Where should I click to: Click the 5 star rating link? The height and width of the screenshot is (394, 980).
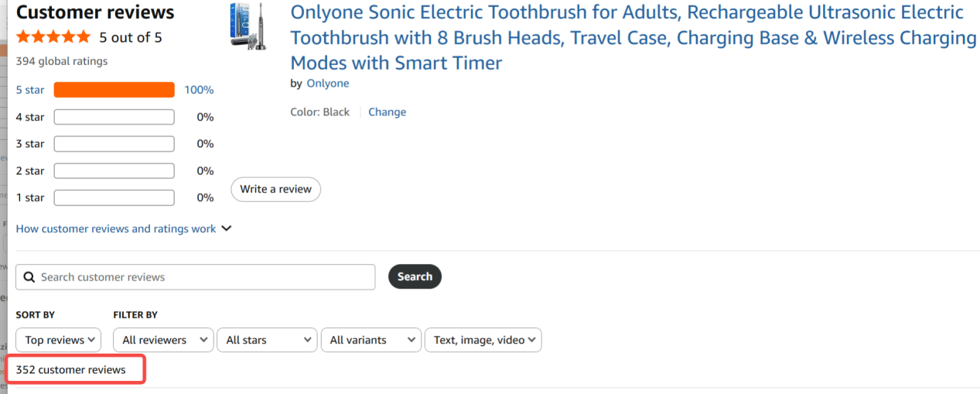click(x=30, y=90)
